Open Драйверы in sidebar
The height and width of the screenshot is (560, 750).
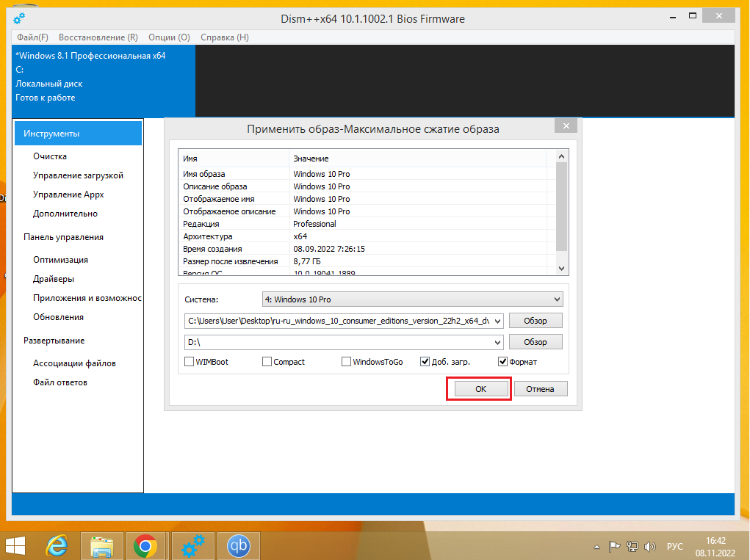point(54,279)
